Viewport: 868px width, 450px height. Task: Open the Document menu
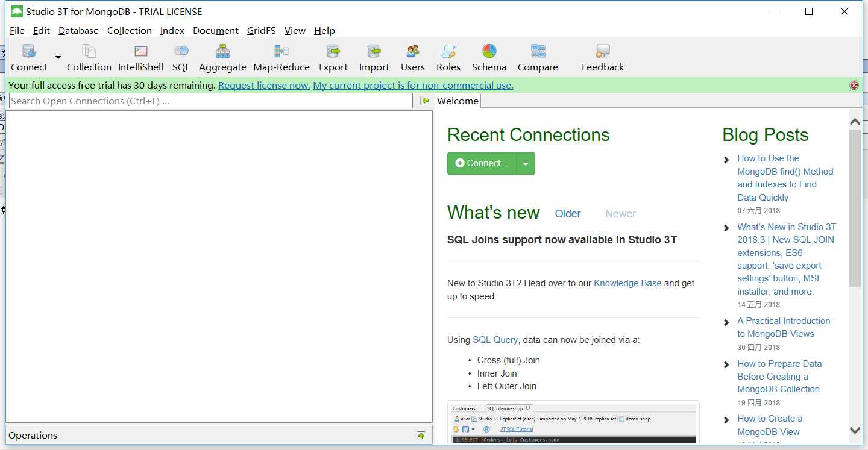tap(216, 30)
